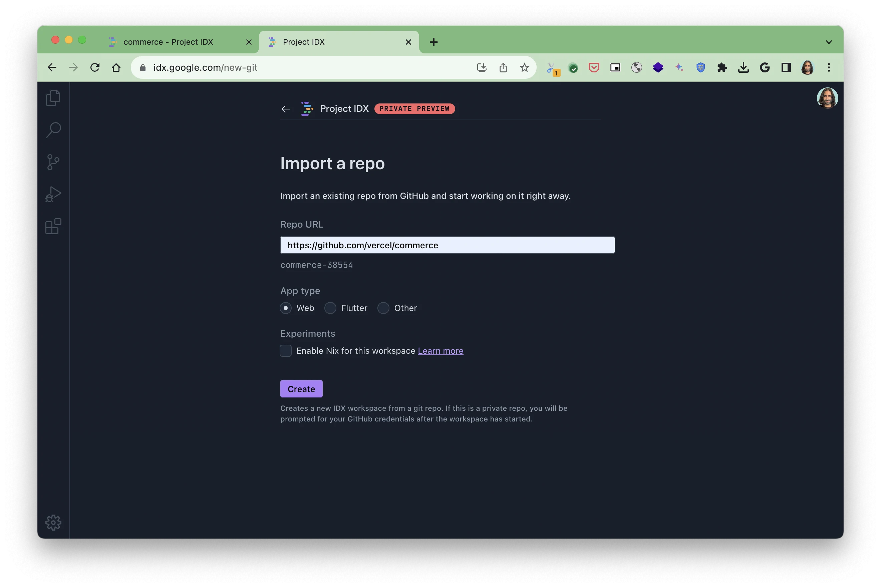Open the Run and Debug panel
Screen dimensions: 881x588
(x=53, y=194)
